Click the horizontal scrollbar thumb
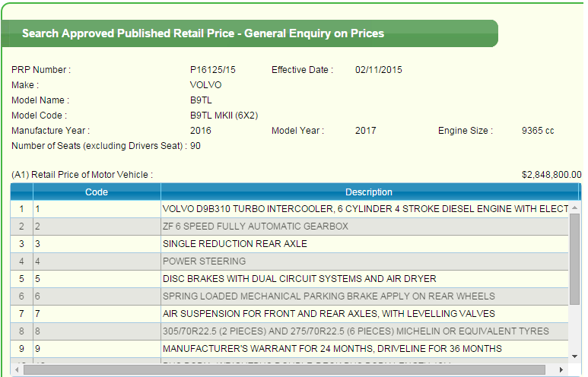588x377 pixels. pyautogui.click(x=284, y=369)
